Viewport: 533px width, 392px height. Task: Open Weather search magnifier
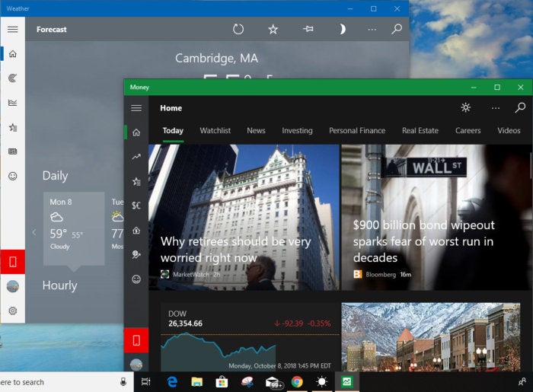[397, 29]
